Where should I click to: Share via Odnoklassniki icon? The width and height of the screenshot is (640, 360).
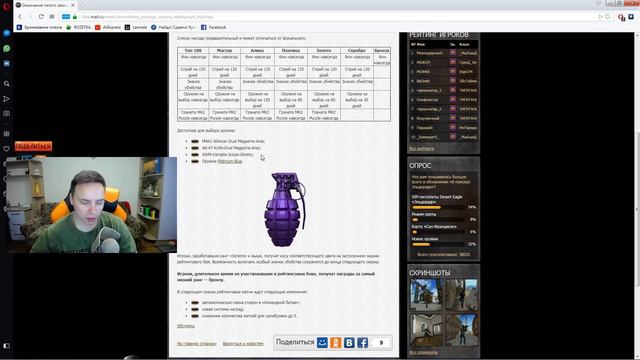click(336, 342)
